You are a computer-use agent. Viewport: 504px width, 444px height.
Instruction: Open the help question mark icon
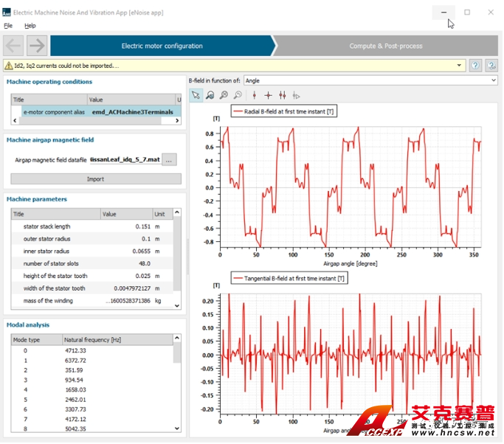476,66
